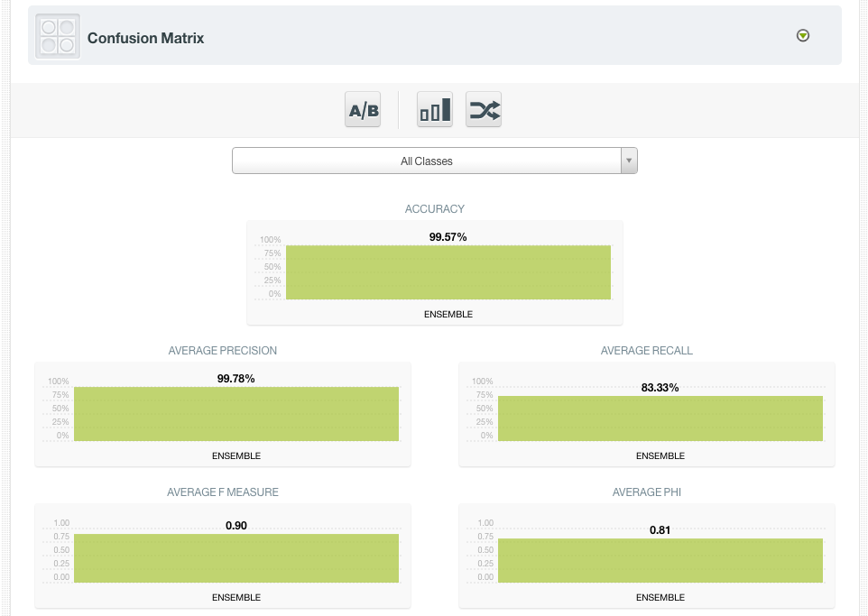Image resolution: width=868 pixels, height=616 pixels.
Task: Click the Confusion Matrix header text
Action: (x=145, y=38)
